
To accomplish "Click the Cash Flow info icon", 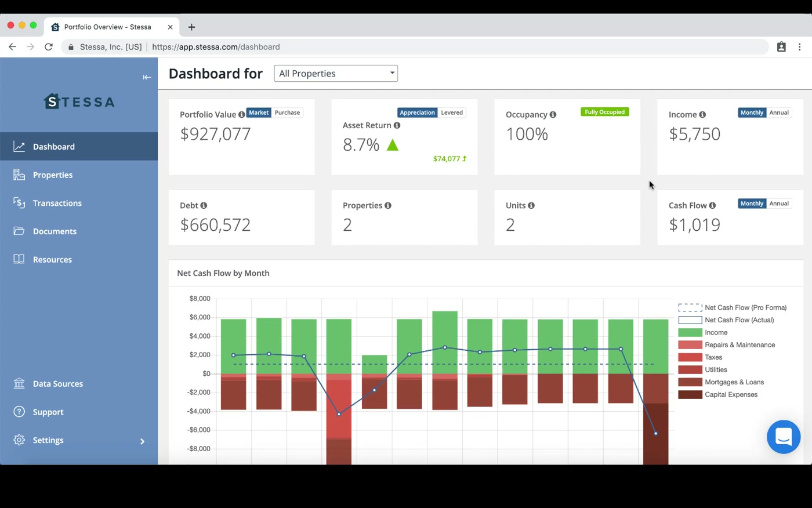I will point(712,205).
